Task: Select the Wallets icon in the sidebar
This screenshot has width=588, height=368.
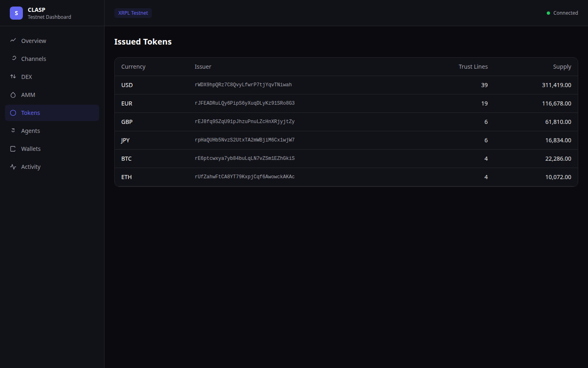Action: [x=13, y=148]
